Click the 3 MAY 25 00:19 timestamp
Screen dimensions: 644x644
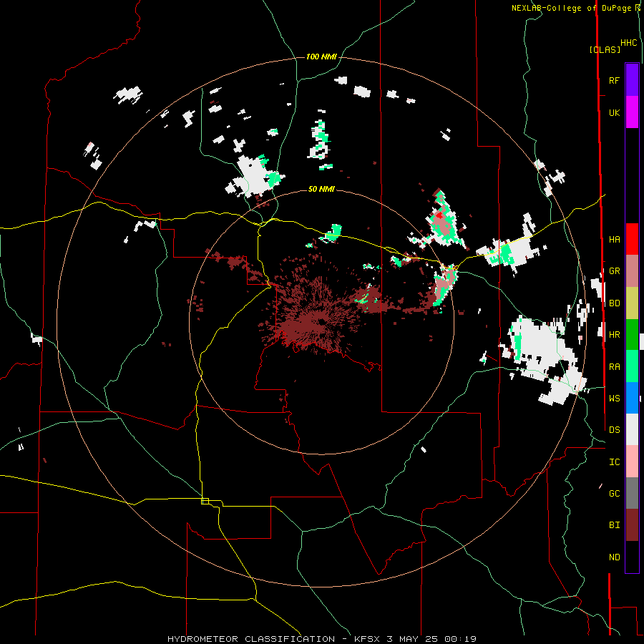[x=431, y=639]
